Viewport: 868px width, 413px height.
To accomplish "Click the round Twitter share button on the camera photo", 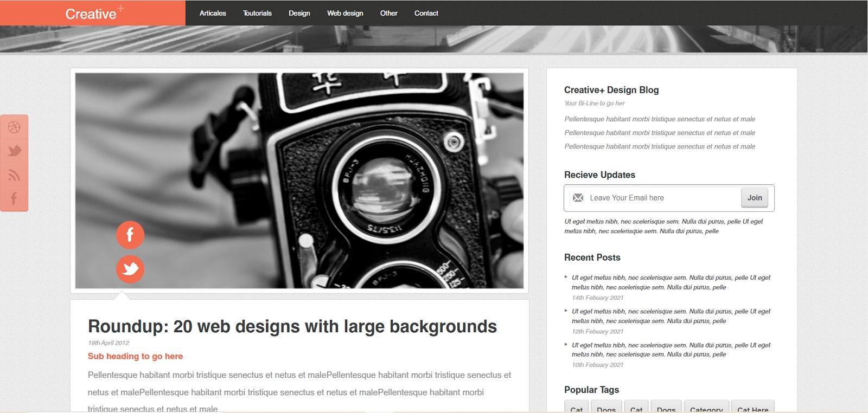I will pyautogui.click(x=130, y=269).
